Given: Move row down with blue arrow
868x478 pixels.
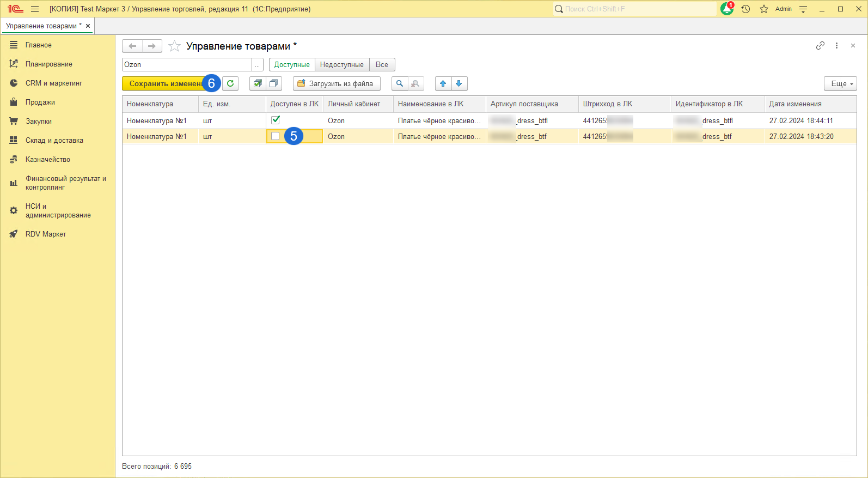Looking at the screenshot, I should click(459, 83).
